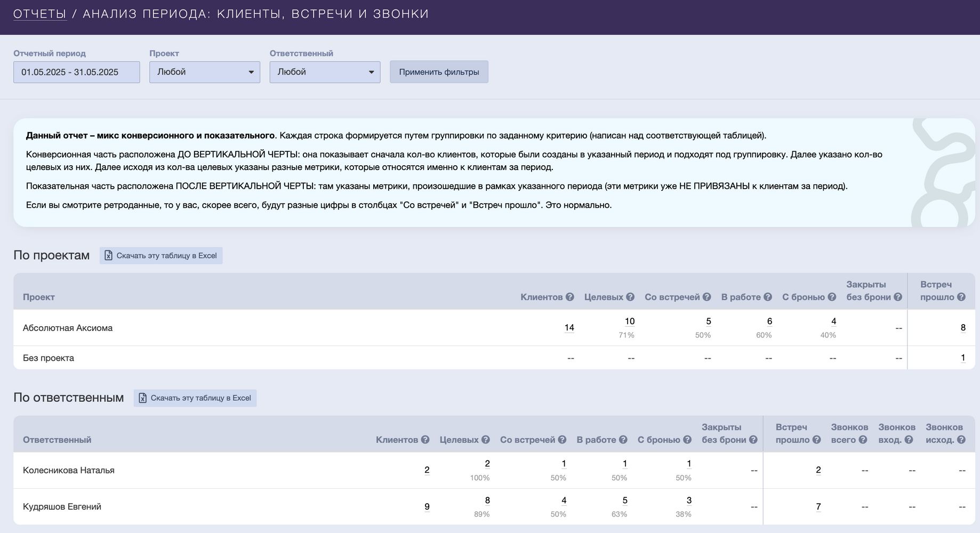Image resolution: width=980 pixels, height=533 pixels.
Task: Open help icon next to Целевых in projects table
Action: click(630, 297)
